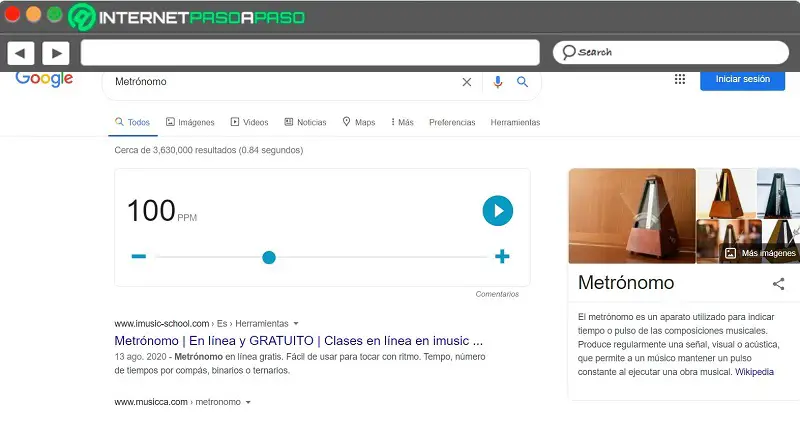
Task: Expand the musicca.com result dropdown arrow
Action: (248, 402)
